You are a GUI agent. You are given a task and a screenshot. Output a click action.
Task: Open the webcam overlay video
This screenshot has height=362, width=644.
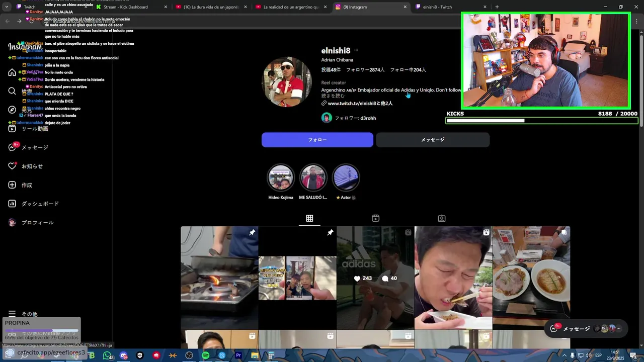tap(546, 60)
